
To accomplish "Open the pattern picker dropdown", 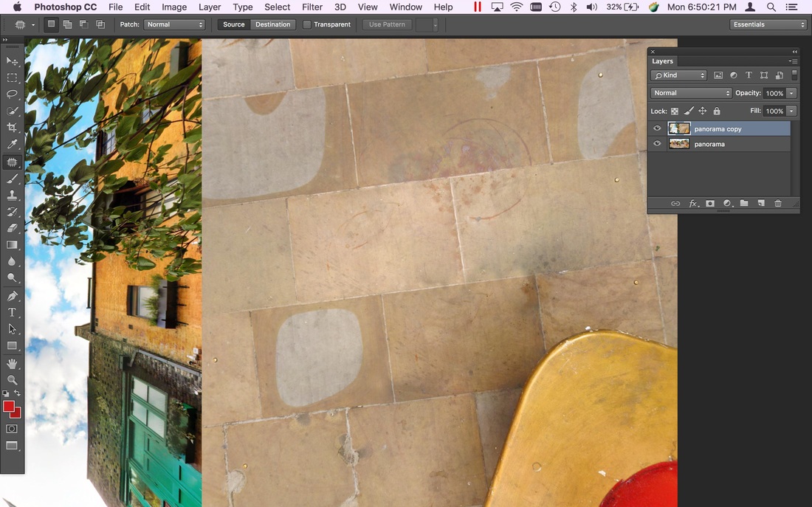I will pyautogui.click(x=435, y=24).
